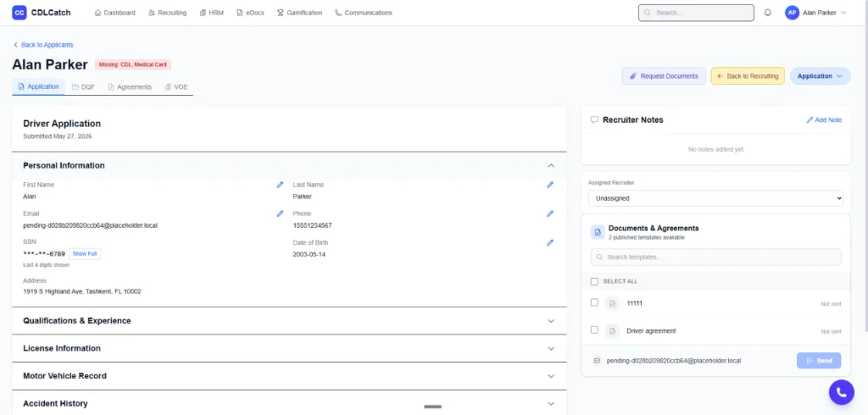Click Back to Recruiting button

(748, 76)
